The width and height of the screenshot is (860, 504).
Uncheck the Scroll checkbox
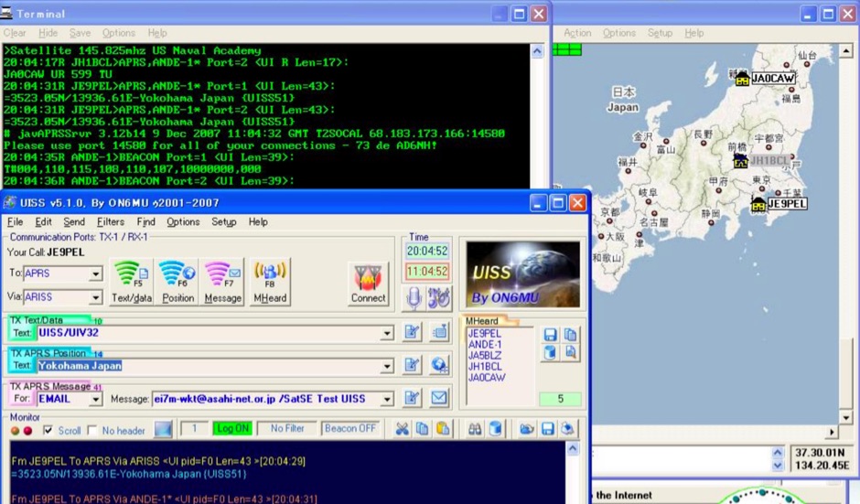tap(48, 430)
